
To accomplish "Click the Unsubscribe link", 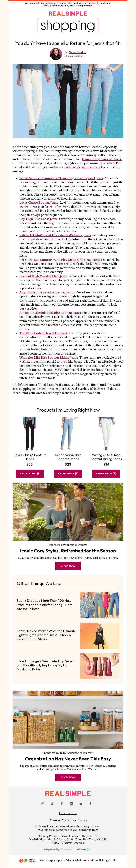I will (68, 813).
